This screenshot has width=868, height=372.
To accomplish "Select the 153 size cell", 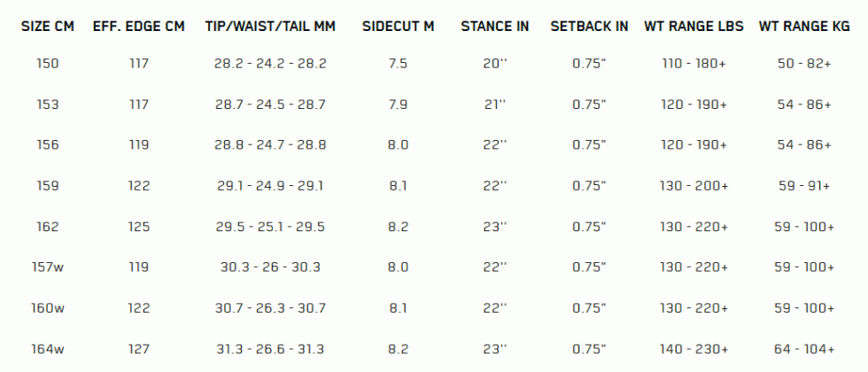I will [x=48, y=105].
